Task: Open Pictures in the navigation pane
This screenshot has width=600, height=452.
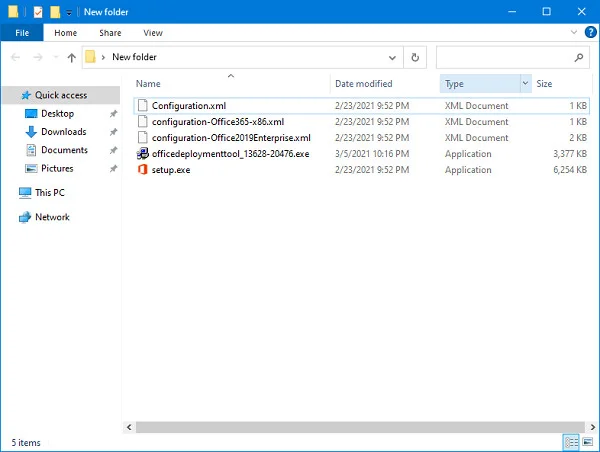Action: tap(57, 168)
